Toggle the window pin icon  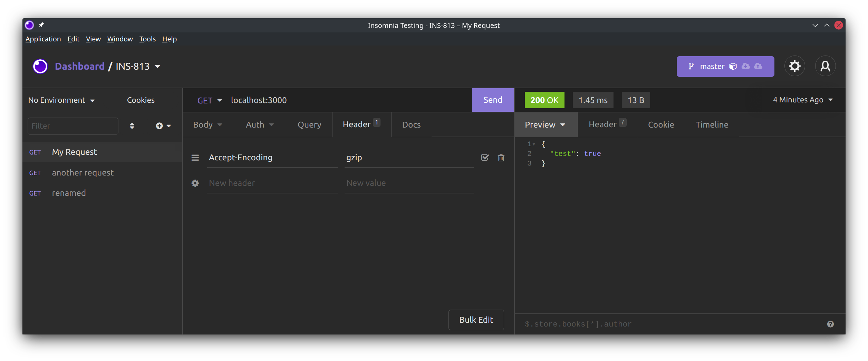click(x=41, y=25)
